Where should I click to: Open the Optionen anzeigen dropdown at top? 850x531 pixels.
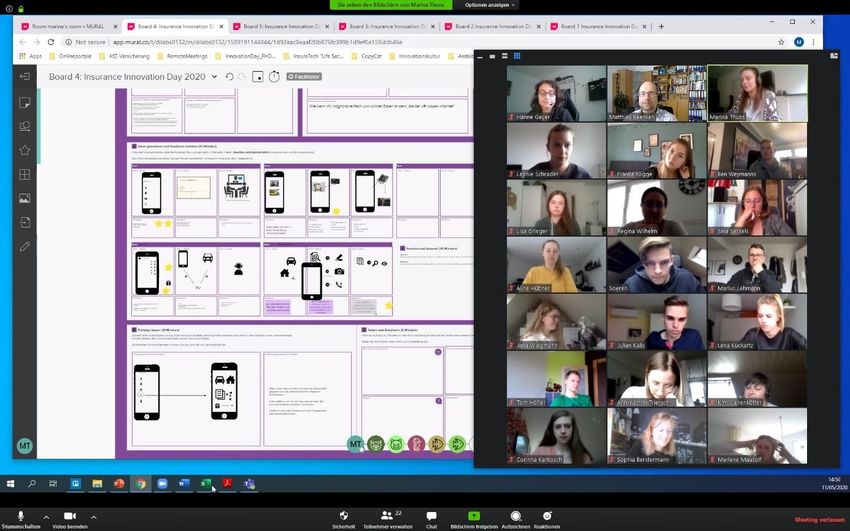491,5
